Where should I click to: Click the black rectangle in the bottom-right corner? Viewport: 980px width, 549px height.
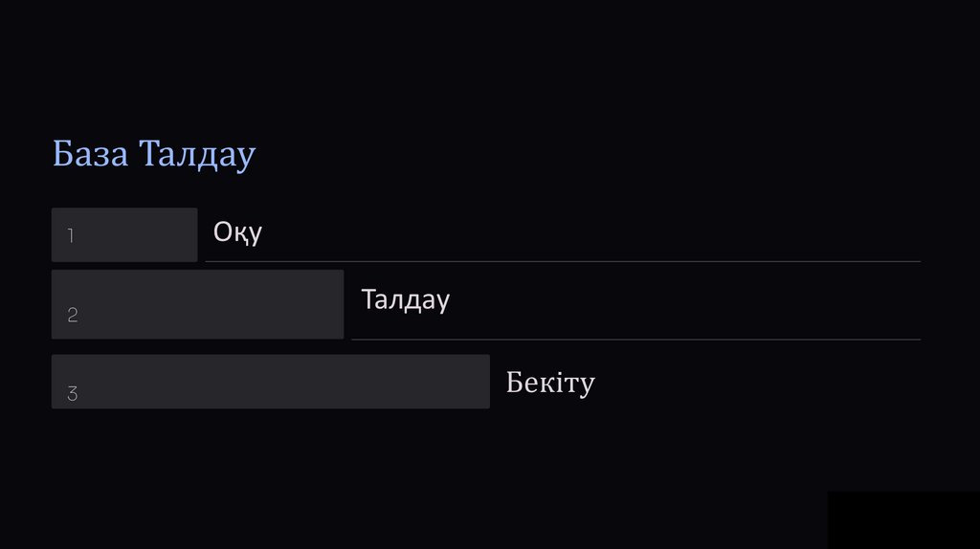tap(903, 520)
